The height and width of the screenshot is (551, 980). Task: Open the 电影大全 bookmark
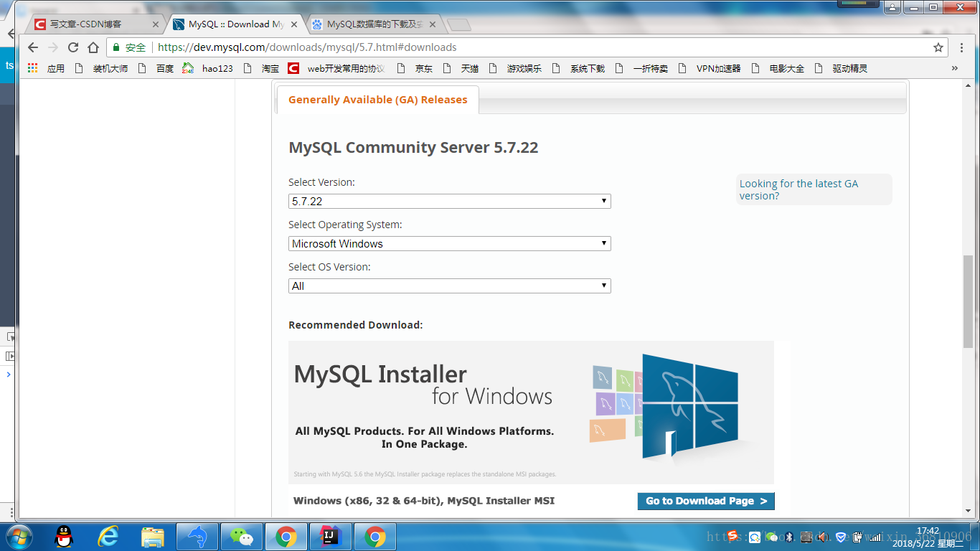778,68
